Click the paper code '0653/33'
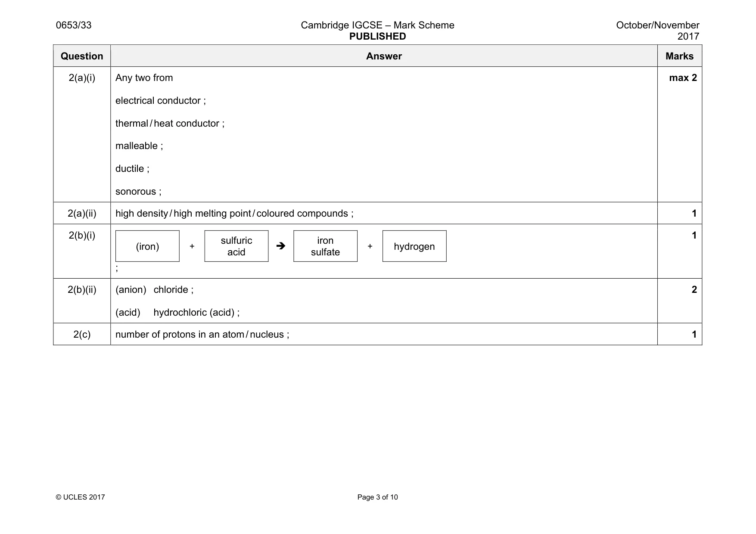Screen dimensions: 756x534 (x=74, y=25)
